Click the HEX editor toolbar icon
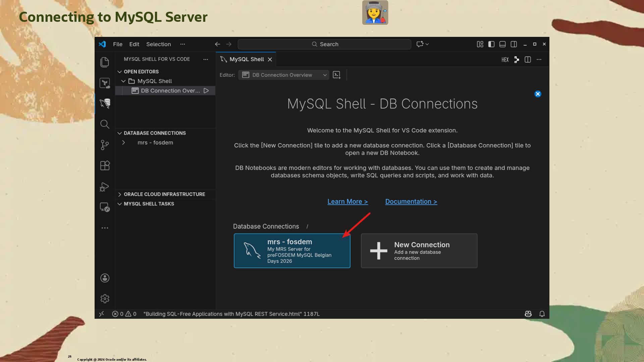Screen dimensions: 644x362 click(x=505, y=60)
